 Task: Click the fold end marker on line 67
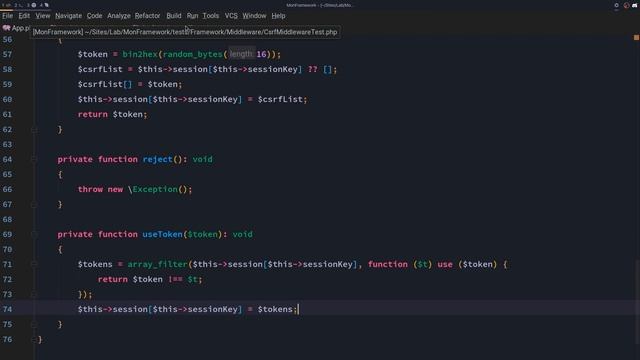(x=34, y=204)
